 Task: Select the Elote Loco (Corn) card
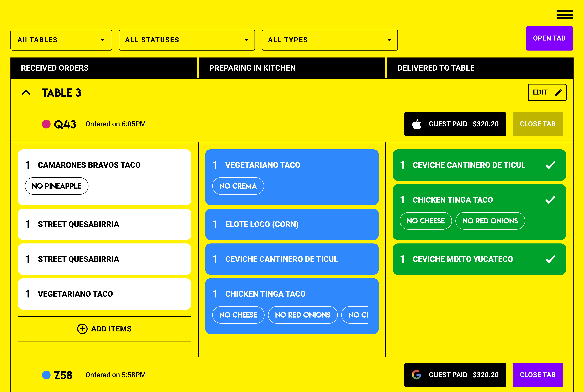[x=292, y=224]
